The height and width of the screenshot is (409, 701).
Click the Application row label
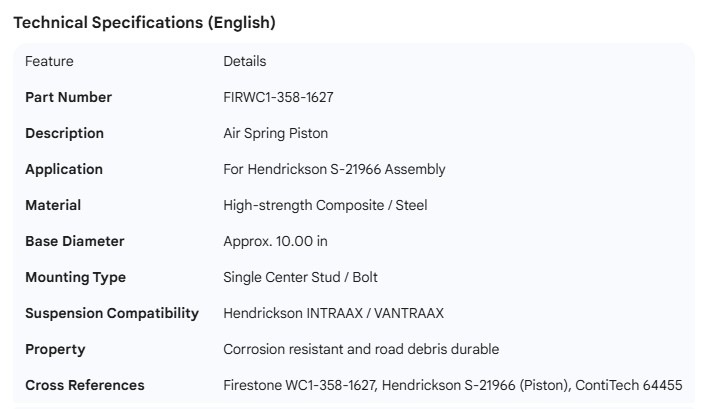pyautogui.click(x=64, y=169)
